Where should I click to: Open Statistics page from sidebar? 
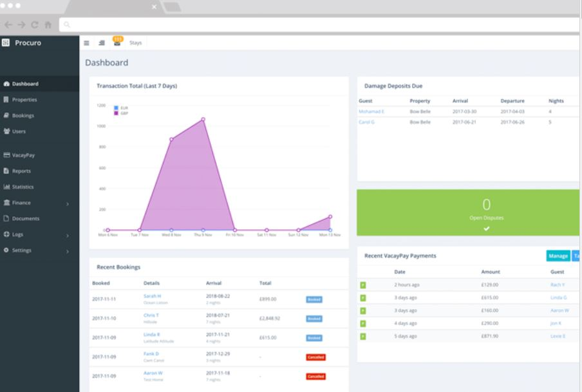(19, 187)
